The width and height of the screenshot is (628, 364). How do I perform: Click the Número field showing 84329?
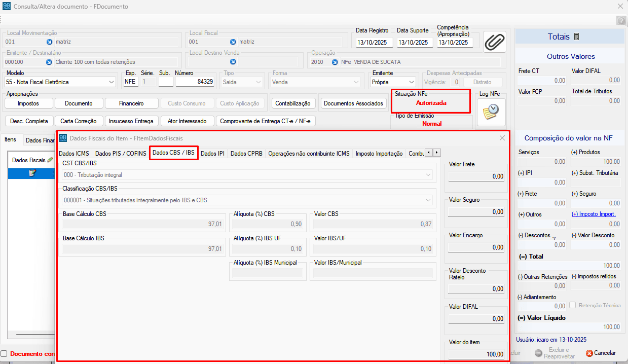point(195,82)
